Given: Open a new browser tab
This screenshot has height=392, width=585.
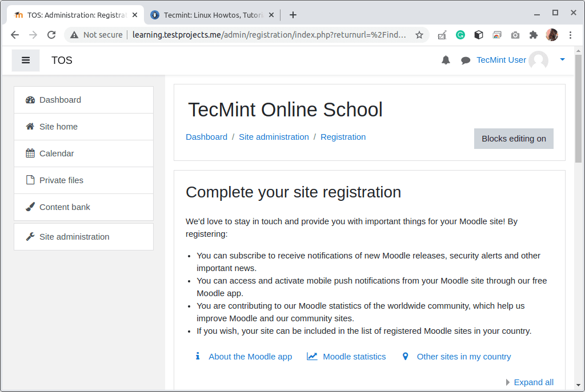Looking at the screenshot, I should pyautogui.click(x=293, y=15).
